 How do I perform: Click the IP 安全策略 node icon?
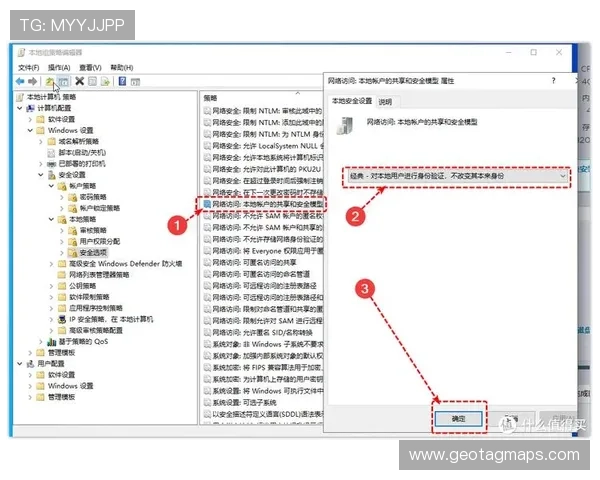click(62, 320)
